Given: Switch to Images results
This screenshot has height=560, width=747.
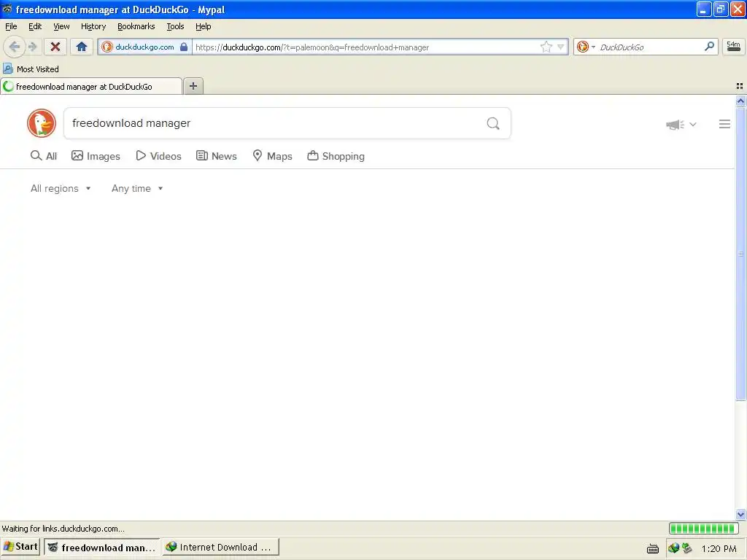Looking at the screenshot, I should click(x=96, y=156).
